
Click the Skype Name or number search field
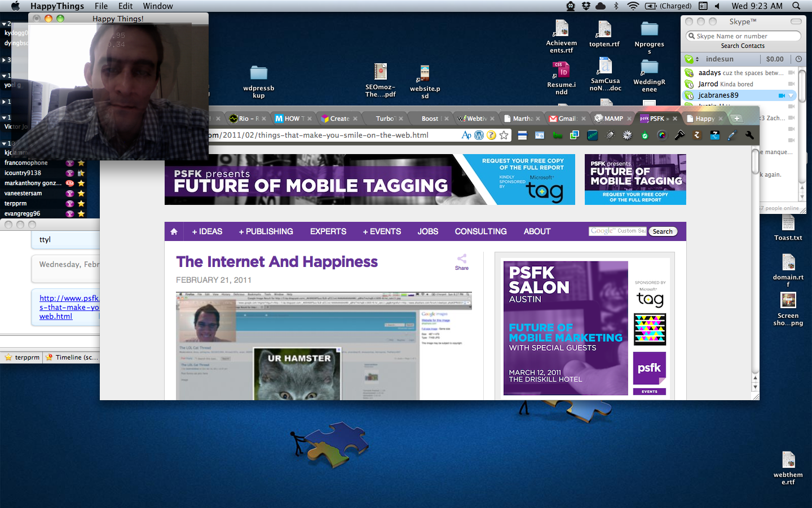pos(743,36)
